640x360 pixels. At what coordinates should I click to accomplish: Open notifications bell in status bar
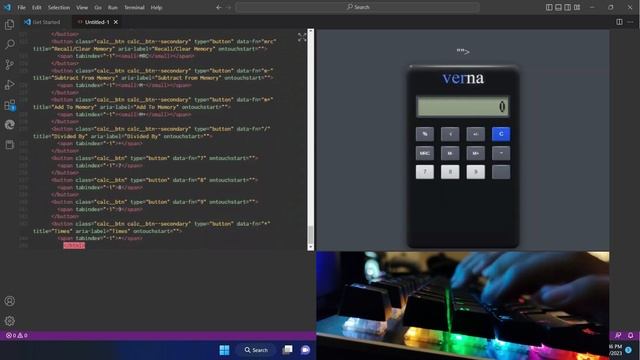(630, 335)
